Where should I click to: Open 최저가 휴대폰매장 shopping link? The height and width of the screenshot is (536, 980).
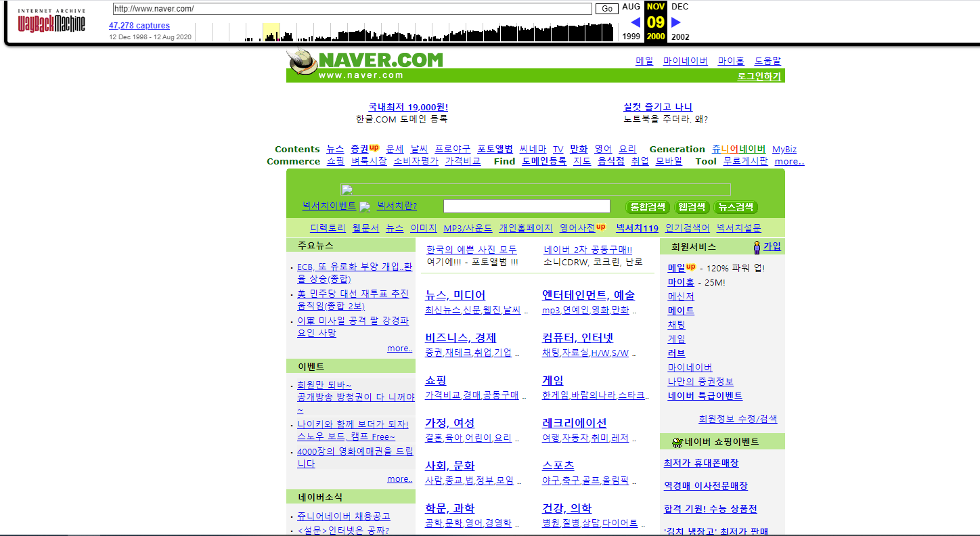(701, 464)
